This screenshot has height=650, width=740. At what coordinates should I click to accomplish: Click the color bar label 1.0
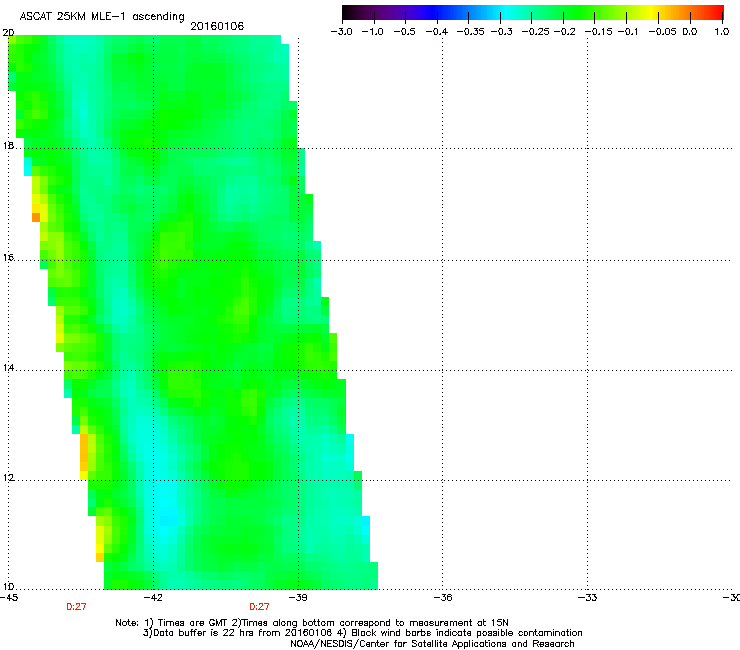722,32
